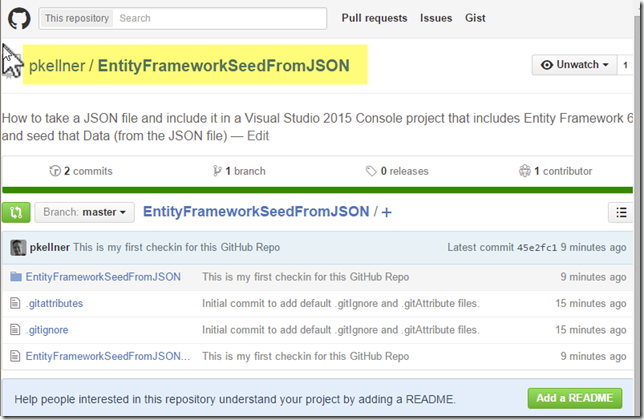Click 15 minutes ago in .gitignore row
The height and width of the screenshot is (420, 644).
tap(591, 330)
